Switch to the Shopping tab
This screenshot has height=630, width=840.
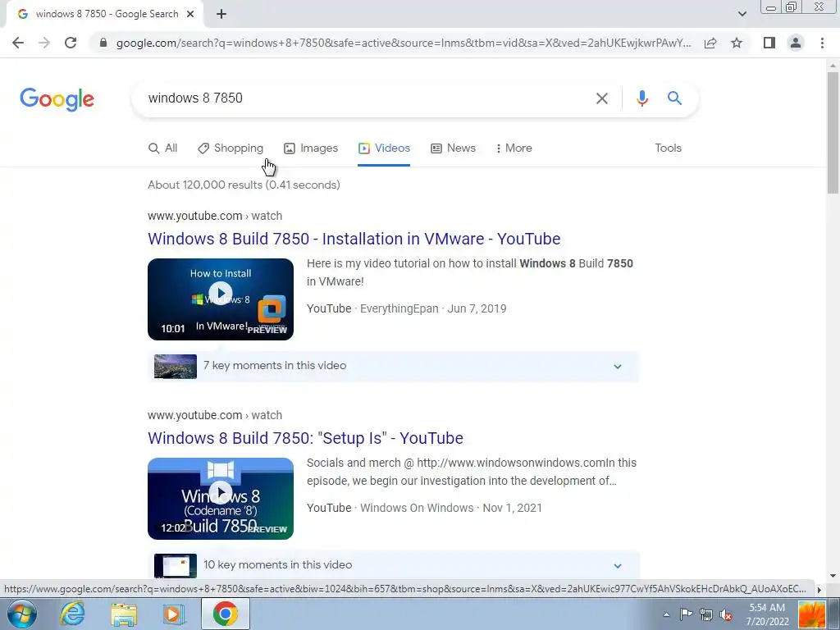coord(231,148)
